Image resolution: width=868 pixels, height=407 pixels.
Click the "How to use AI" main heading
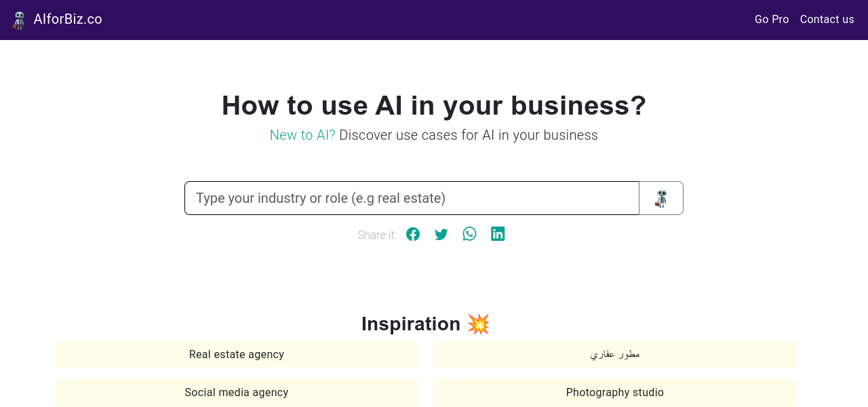(434, 106)
